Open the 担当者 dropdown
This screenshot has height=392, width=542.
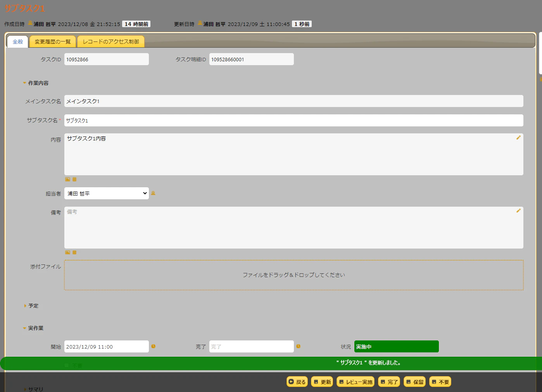(107, 193)
